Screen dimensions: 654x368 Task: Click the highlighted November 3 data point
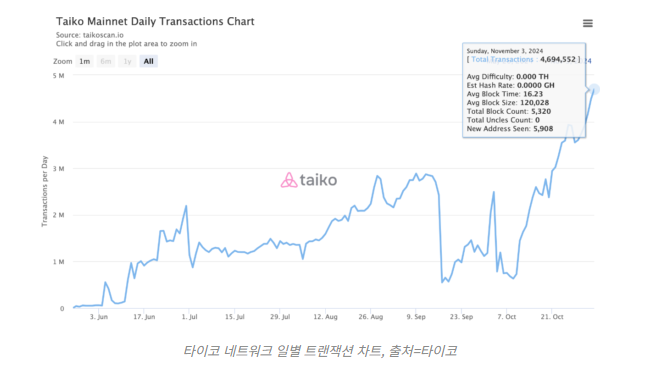(x=594, y=89)
